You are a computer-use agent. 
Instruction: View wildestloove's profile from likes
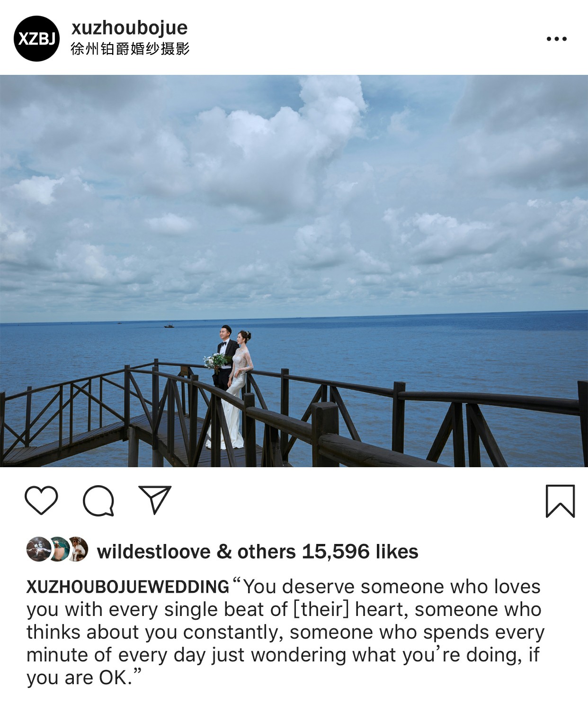coord(153,552)
